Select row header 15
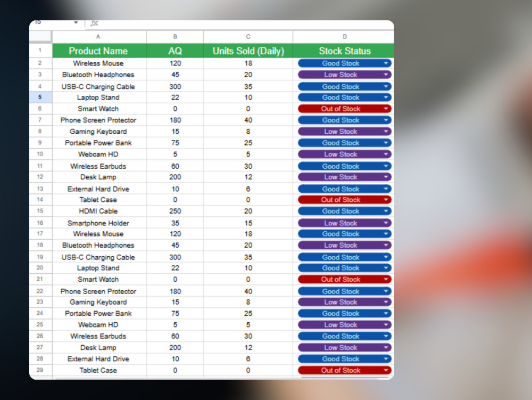 40,211
